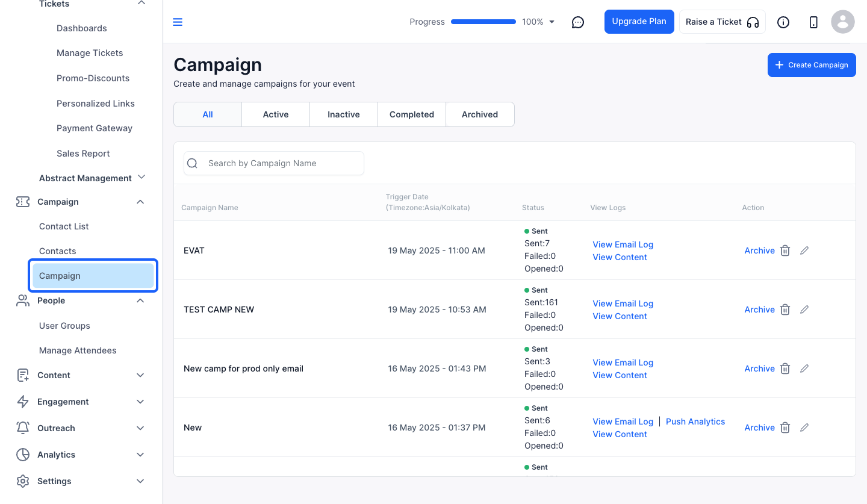Toggle the hamburger sidebar menu icon
867x504 pixels.
coord(178,22)
